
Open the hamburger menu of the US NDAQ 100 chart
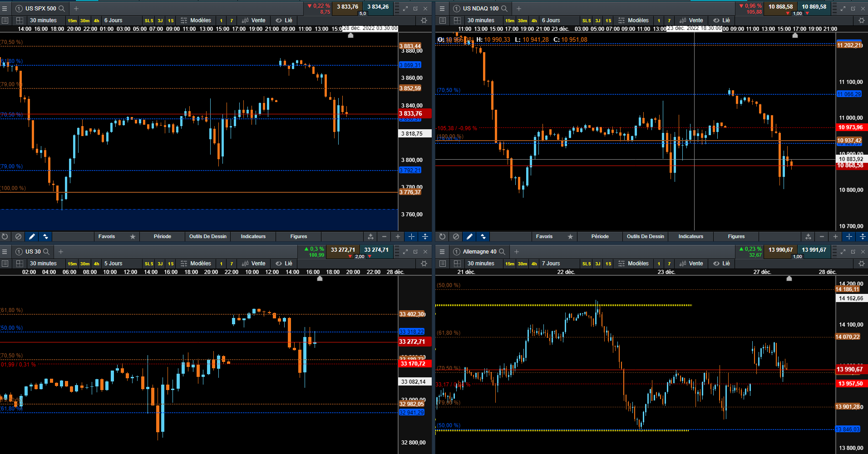(442, 9)
